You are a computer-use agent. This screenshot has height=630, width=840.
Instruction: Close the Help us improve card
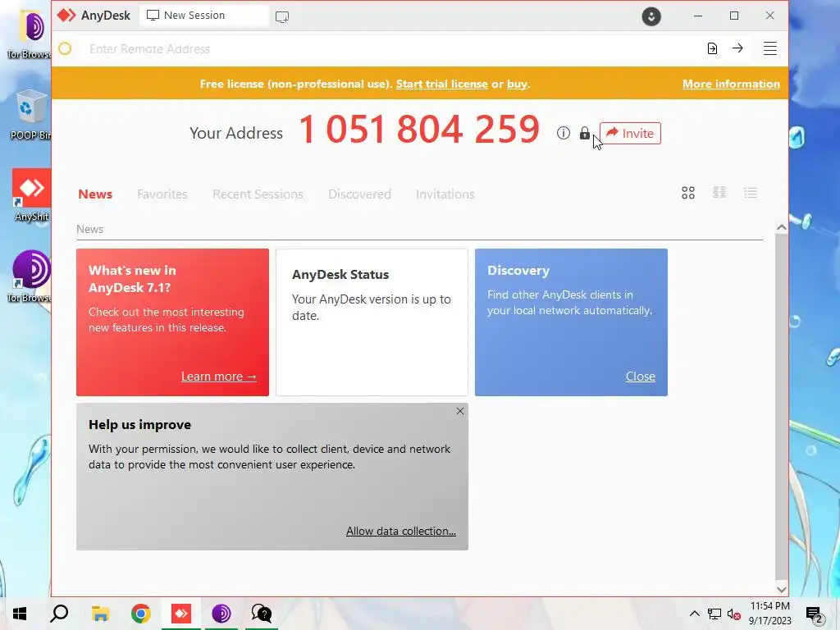460,411
